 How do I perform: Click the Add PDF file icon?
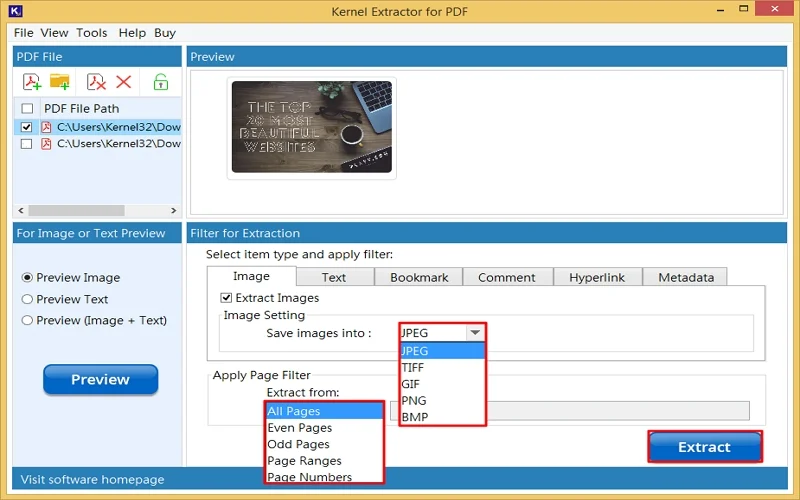32,82
